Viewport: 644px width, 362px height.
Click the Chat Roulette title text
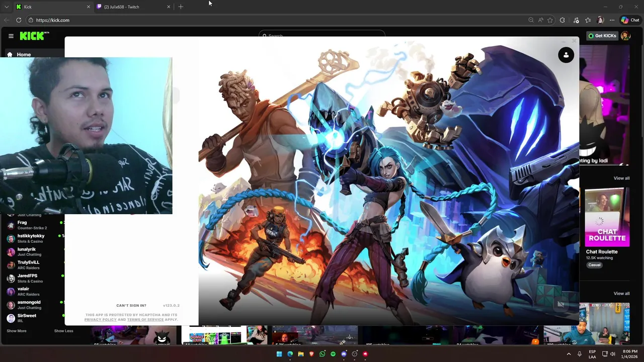point(602,251)
